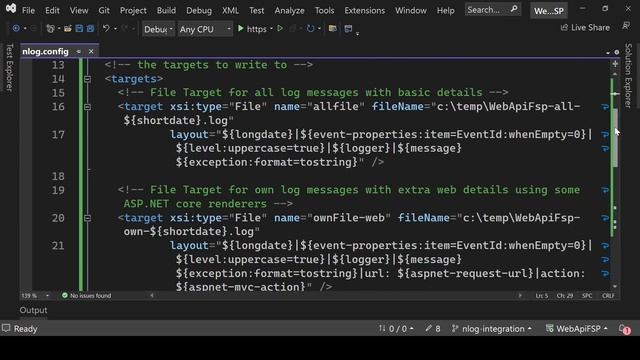
Task: Open the Analyze menu
Action: coord(289,10)
